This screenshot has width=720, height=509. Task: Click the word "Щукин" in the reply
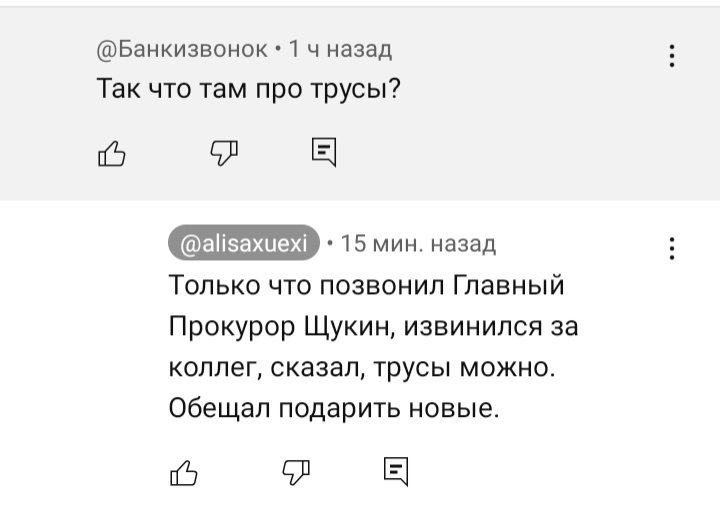click(x=349, y=328)
